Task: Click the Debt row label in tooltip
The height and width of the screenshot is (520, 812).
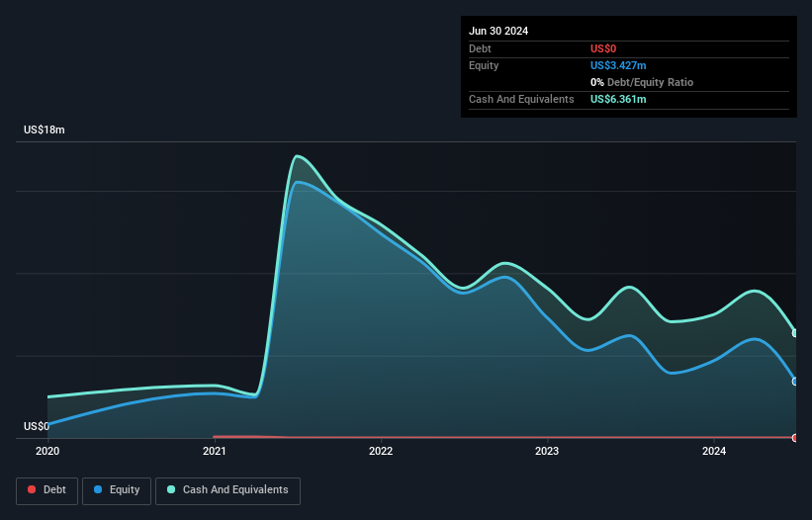Action: [x=480, y=48]
